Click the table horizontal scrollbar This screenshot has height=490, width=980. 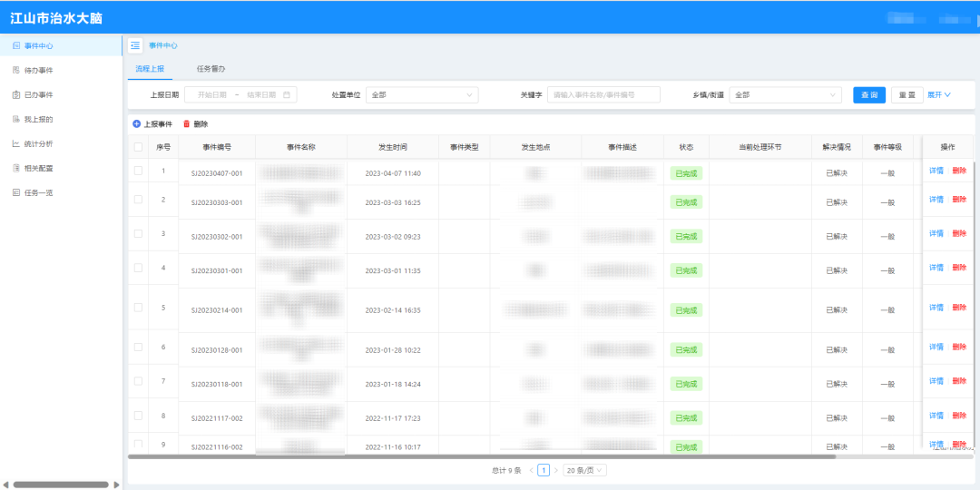click(481, 456)
